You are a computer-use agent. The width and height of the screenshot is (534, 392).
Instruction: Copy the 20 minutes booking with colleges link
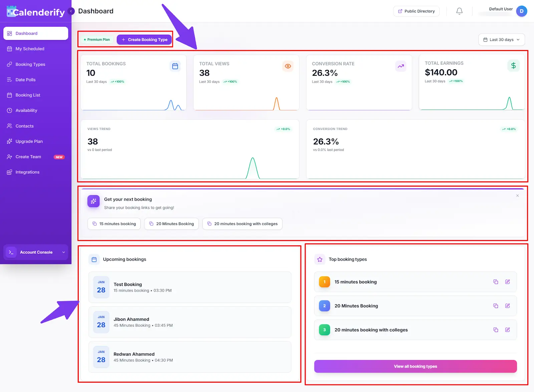tap(496, 330)
